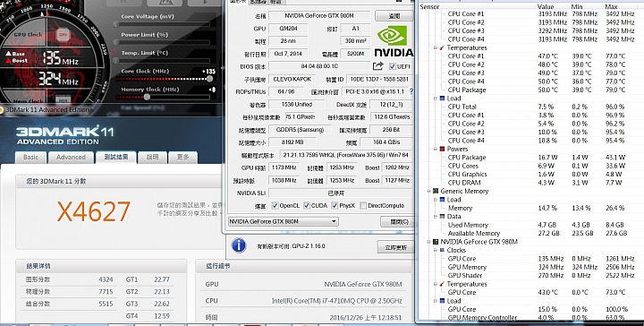Select the 測試結果 tab in 3DMark 11

tap(115, 157)
